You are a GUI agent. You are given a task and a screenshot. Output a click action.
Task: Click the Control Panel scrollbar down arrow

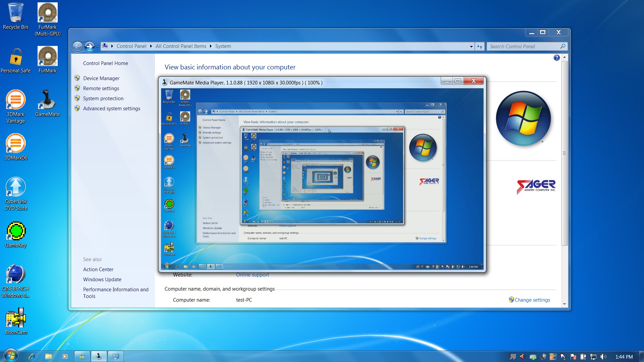[x=565, y=304]
